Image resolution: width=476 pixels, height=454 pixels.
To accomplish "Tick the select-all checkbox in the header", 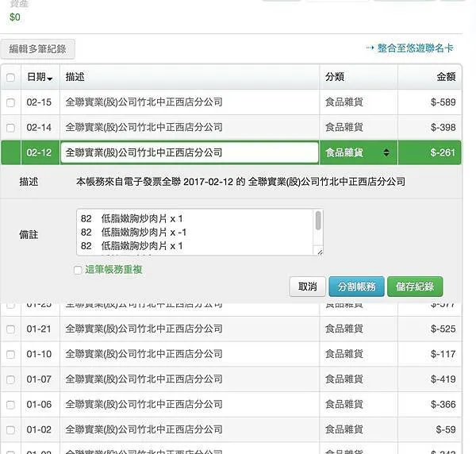I will [x=10, y=78].
